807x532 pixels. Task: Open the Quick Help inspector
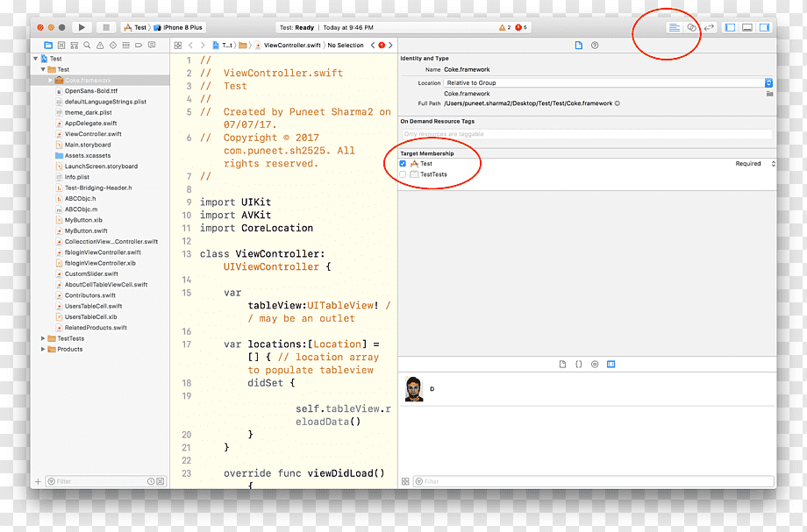[x=595, y=46]
